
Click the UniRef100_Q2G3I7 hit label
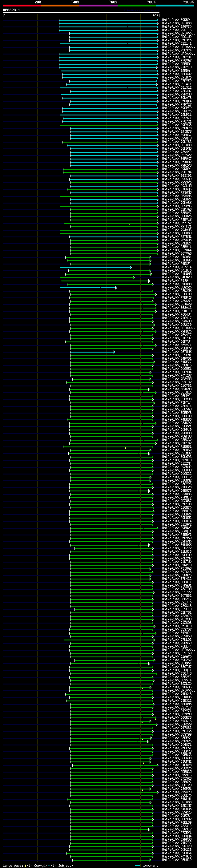pyautogui.click(x=177, y=829)
